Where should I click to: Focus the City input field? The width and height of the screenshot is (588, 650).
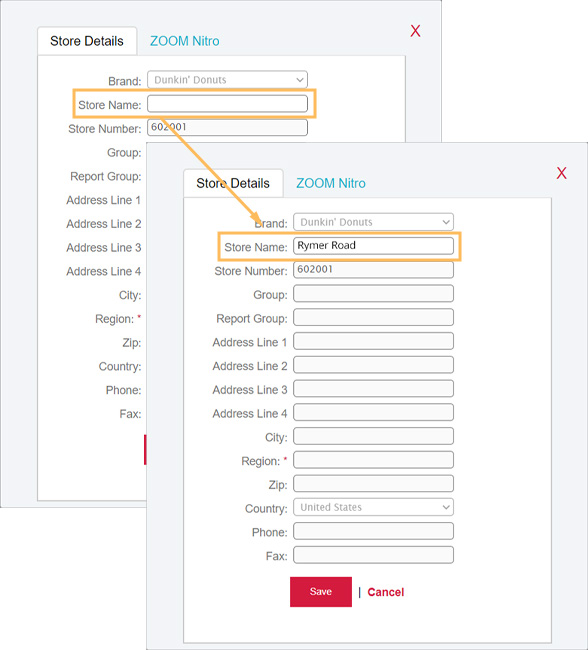[373, 436]
